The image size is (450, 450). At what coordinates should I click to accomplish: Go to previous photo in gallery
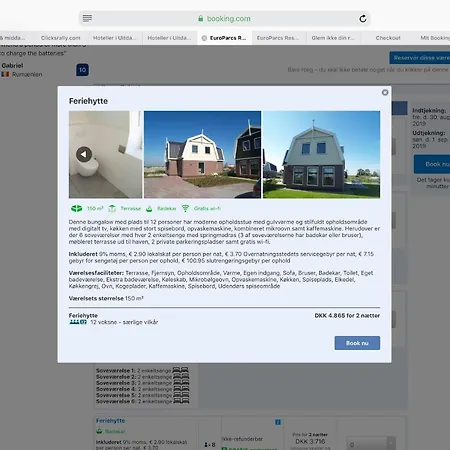(x=84, y=154)
